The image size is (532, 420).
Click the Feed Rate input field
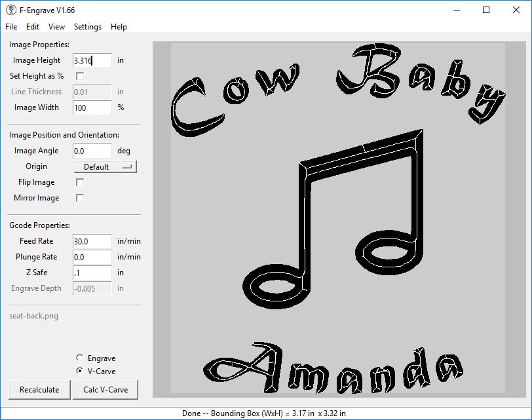pos(92,241)
